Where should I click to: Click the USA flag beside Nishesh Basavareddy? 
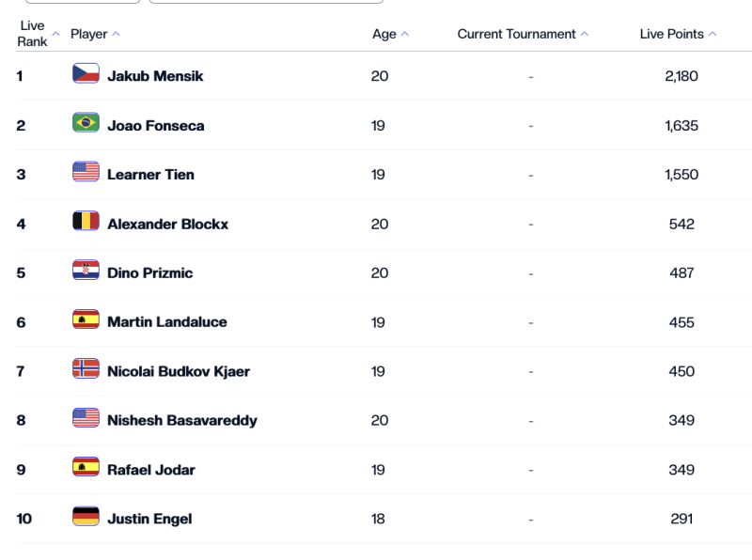coord(86,419)
